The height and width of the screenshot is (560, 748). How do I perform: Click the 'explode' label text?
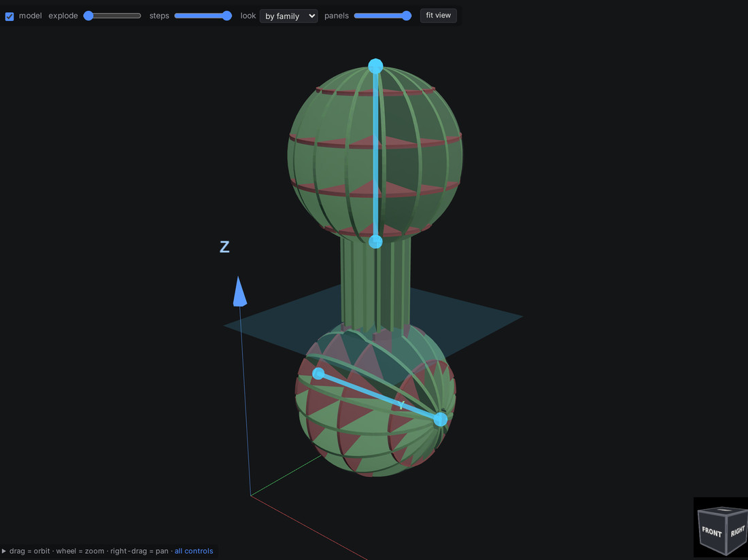point(63,16)
